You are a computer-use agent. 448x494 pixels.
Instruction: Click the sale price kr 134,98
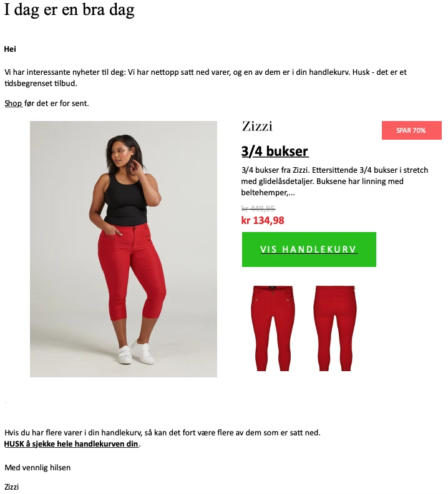(x=263, y=220)
